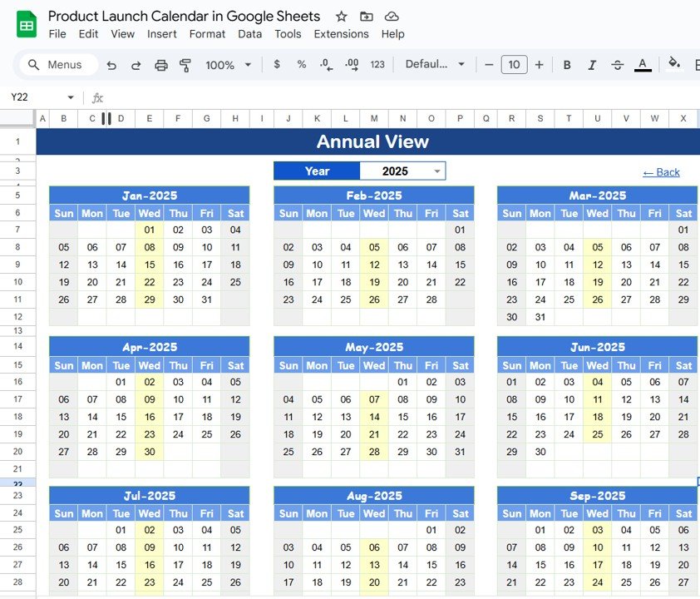The width and height of the screenshot is (700, 599).
Task: Select January date 31
Action: tap(206, 299)
